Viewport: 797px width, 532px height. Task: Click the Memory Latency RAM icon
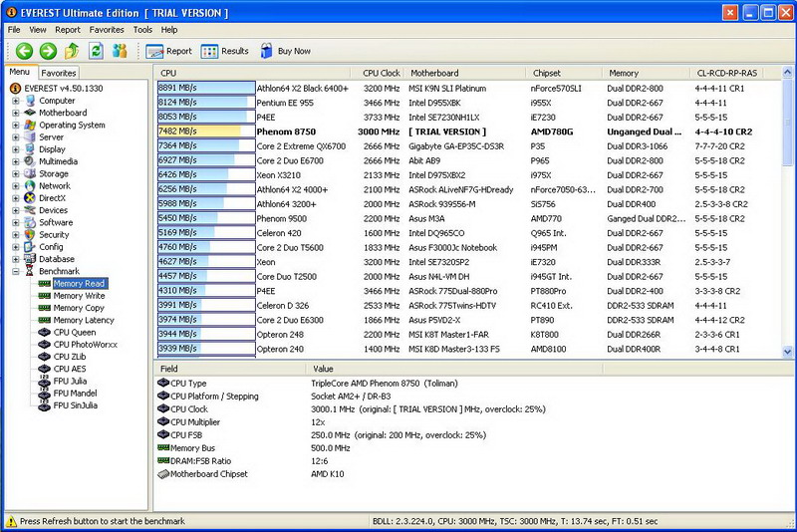click(45, 320)
